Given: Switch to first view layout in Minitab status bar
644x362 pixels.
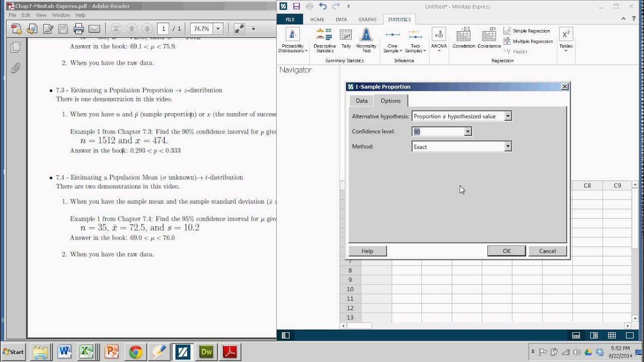Looking at the screenshot, I should coord(576,335).
